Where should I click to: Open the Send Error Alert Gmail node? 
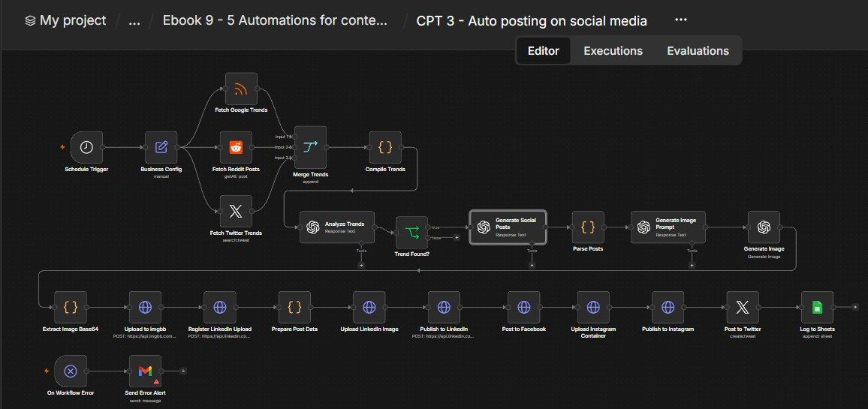click(x=145, y=371)
